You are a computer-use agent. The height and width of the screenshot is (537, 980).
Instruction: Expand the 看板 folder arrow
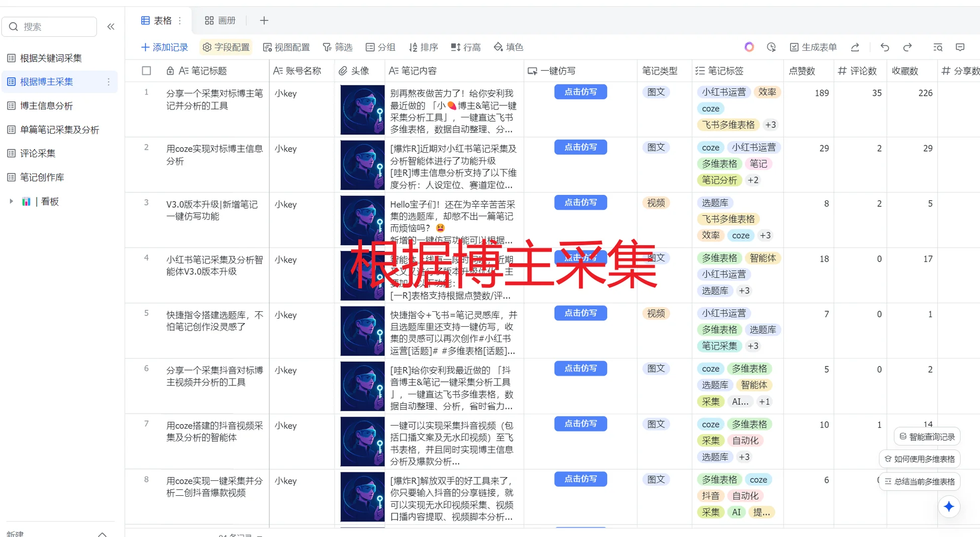point(11,201)
